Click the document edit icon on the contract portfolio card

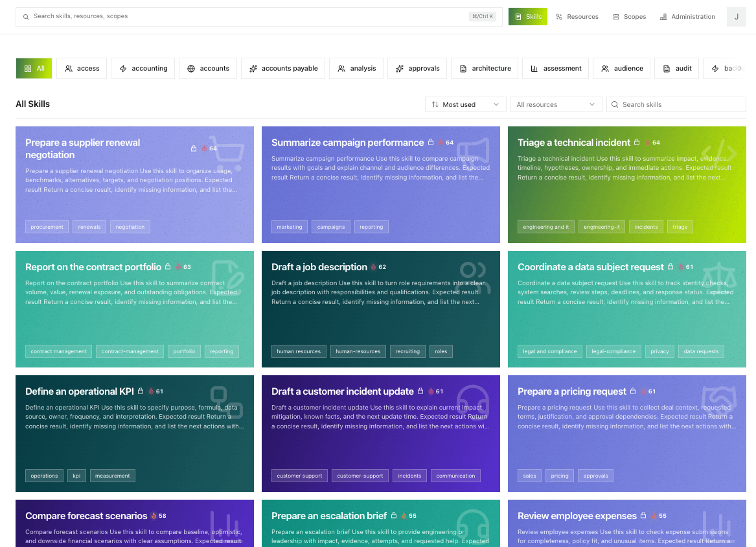click(x=227, y=277)
